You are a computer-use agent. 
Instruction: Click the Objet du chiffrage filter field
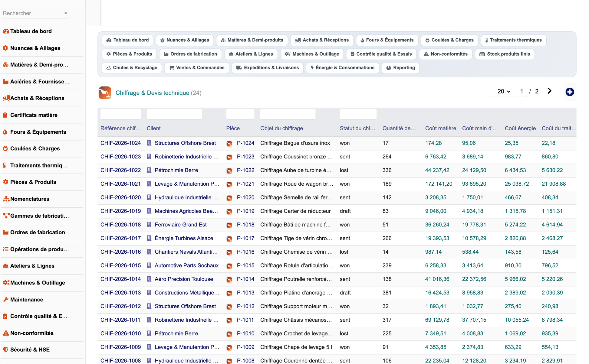[x=288, y=114]
